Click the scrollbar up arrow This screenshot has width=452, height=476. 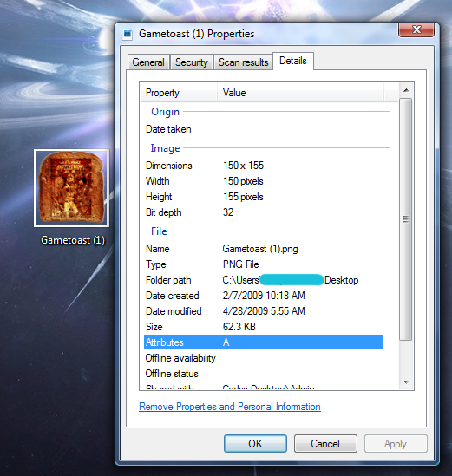pyautogui.click(x=406, y=90)
